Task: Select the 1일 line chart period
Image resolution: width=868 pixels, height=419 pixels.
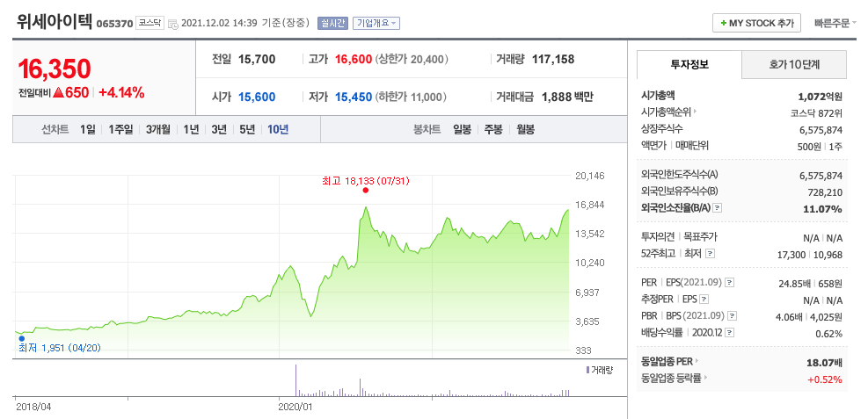Action: 87,130
